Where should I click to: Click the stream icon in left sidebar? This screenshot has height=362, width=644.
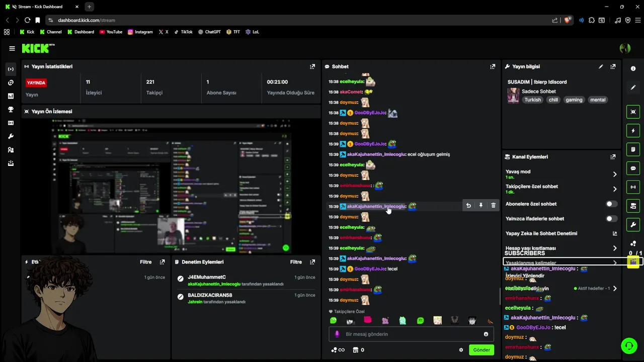pos(11,69)
